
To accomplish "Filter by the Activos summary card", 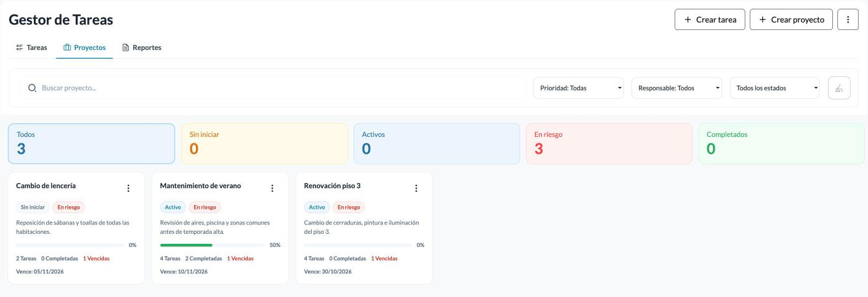I will pos(437,144).
